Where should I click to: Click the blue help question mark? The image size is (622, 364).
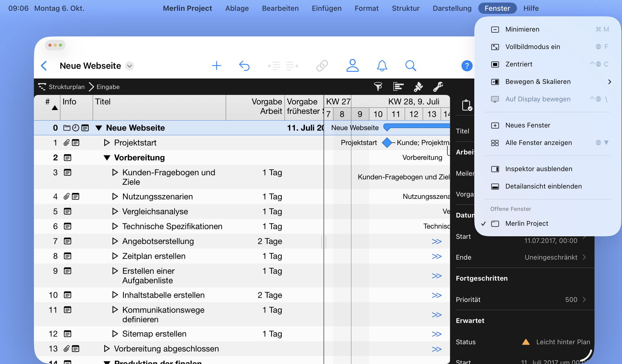tap(467, 66)
